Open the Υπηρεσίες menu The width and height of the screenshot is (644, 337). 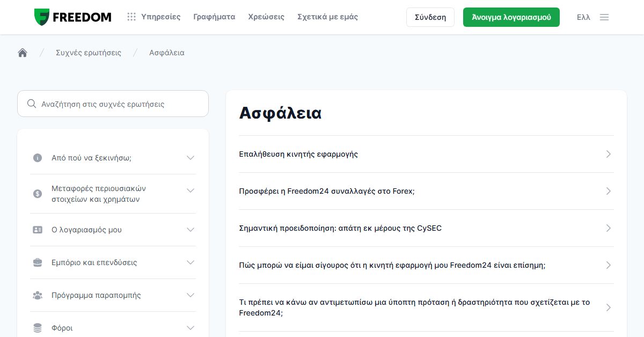pyautogui.click(x=161, y=17)
